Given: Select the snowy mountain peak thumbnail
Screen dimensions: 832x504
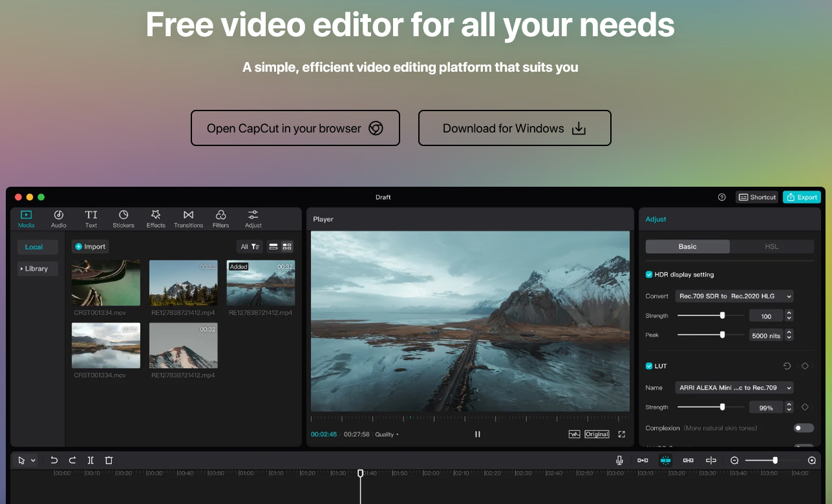Looking at the screenshot, I should point(184,346).
